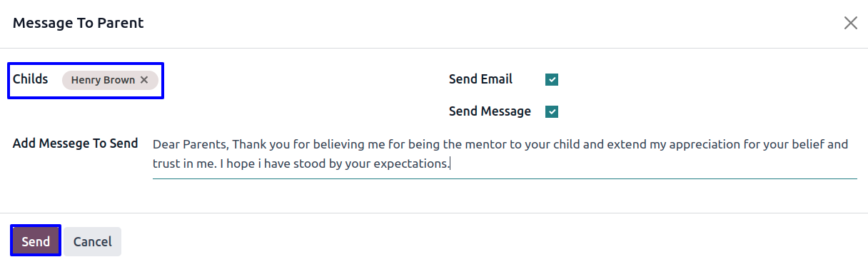Image resolution: width=868 pixels, height=267 pixels.
Task: Place cursor on "Dear Parents" in message
Action: 191,144
